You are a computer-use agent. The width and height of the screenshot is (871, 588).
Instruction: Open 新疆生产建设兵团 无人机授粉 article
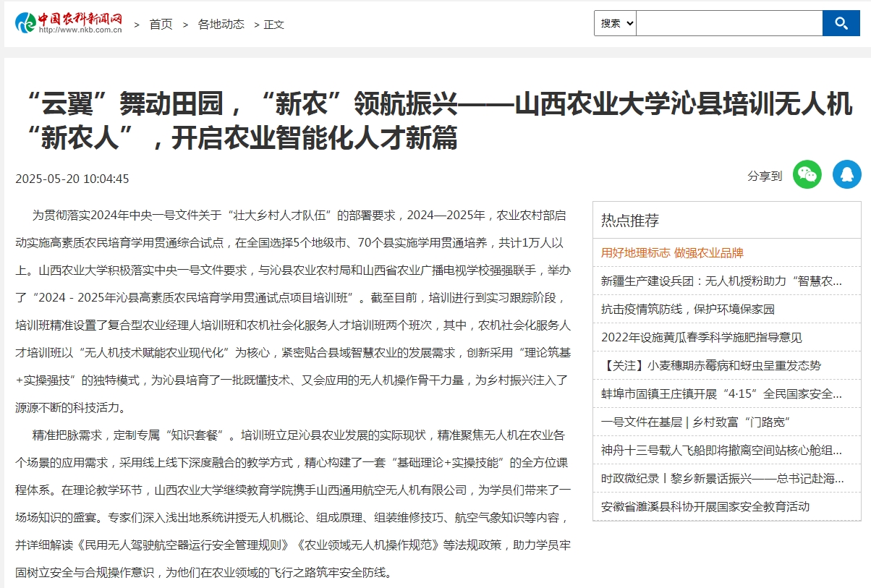point(721,281)
